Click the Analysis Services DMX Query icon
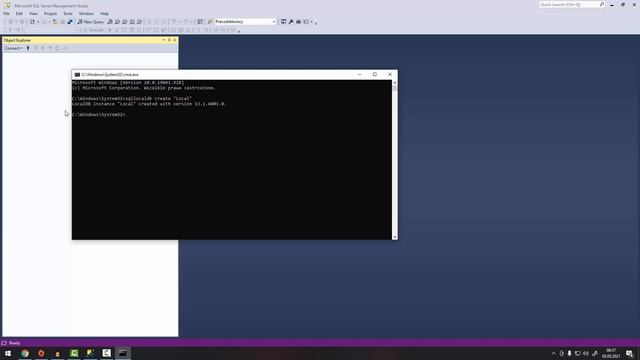This screenshot has height=360, width=640. pyautogui.click(x=124, y=22)
